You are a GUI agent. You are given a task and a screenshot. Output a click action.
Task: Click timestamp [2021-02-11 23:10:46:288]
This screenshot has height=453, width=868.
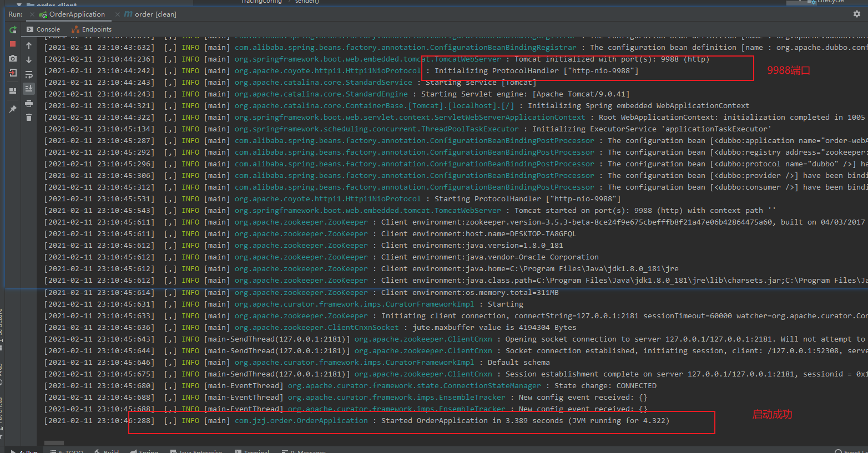[x=99, y=421]
